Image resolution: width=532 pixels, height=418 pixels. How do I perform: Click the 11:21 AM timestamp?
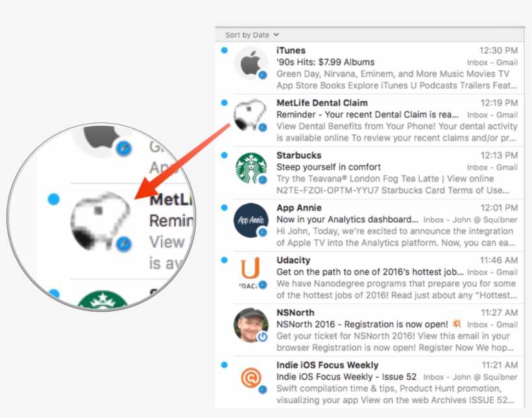(500, 365)
